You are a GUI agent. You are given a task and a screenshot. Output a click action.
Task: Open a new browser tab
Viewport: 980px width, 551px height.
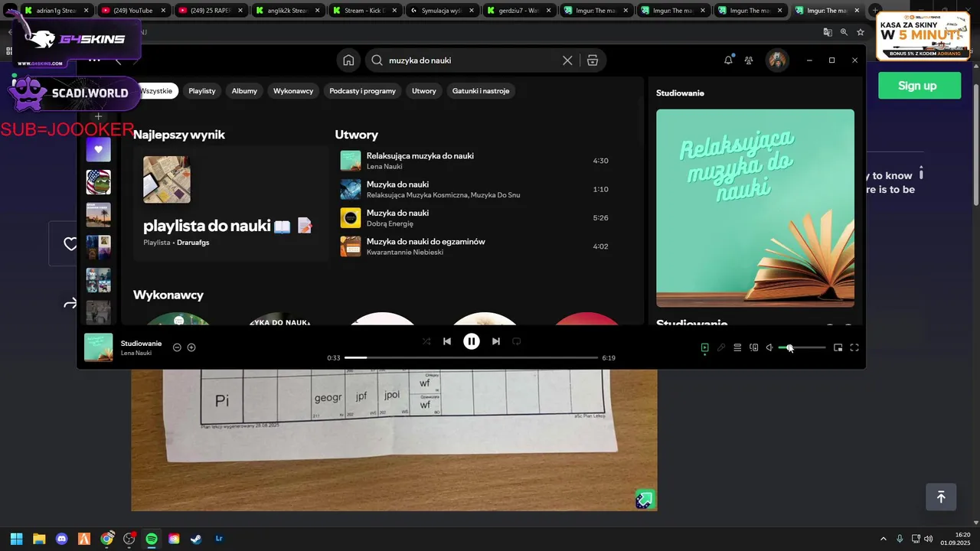coord(876,11)
